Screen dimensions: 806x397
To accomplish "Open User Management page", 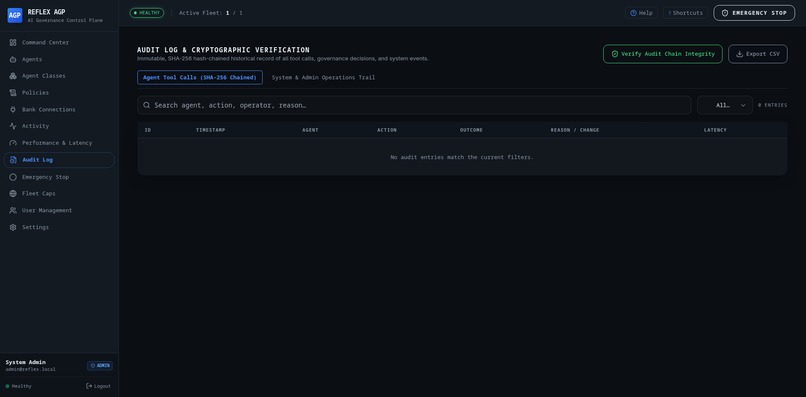I will [x=59, y=210].
